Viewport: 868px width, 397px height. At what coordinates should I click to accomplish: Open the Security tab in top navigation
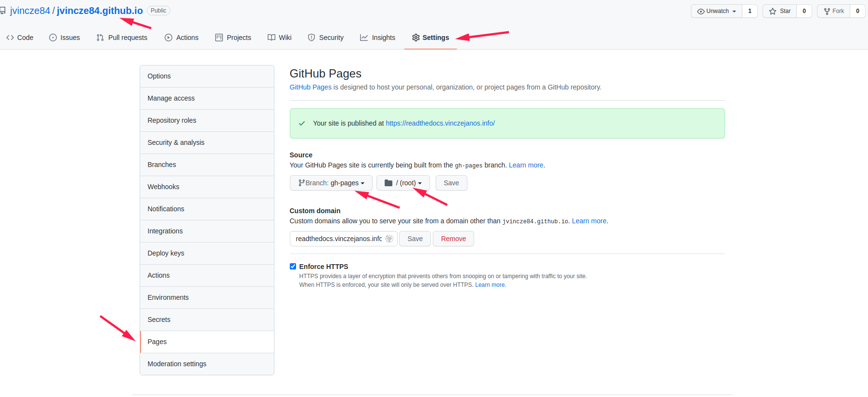pyautogui.click(x=326, y=38)
